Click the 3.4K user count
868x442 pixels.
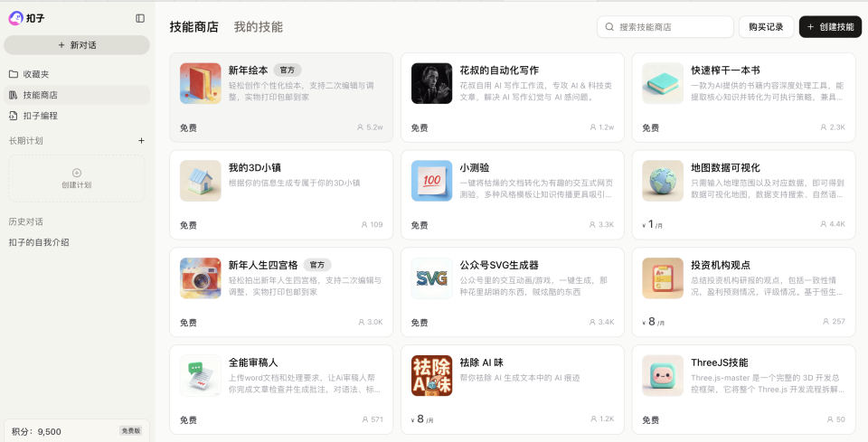click(x=602, y=322)
